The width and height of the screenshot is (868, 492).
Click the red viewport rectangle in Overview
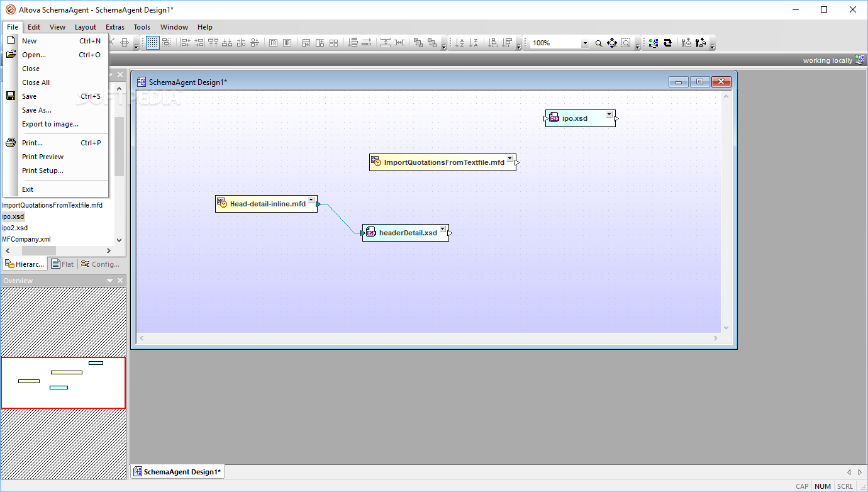(x=63, y=383)
